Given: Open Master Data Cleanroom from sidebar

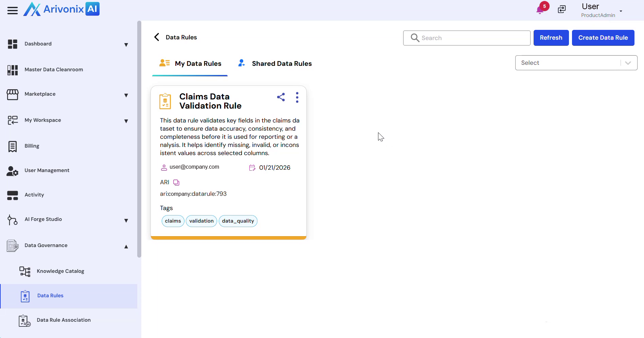Looking at the screenshot, I should [x=54, y=70].
